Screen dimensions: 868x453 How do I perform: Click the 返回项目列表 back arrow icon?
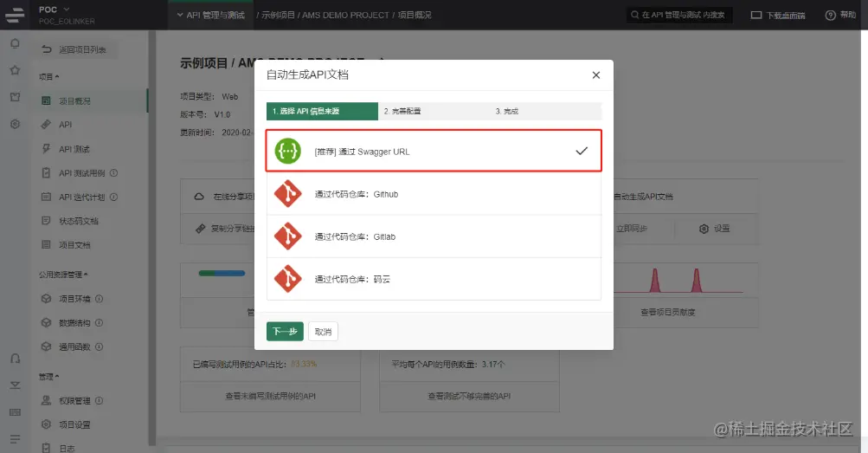point(47,49)
